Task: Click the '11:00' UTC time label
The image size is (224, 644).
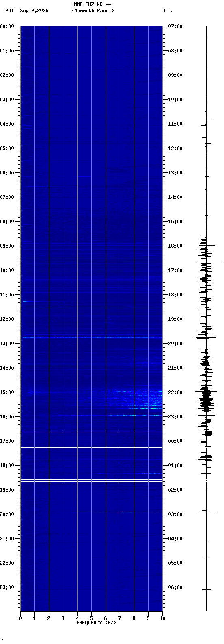Action: tap(175, 124)
